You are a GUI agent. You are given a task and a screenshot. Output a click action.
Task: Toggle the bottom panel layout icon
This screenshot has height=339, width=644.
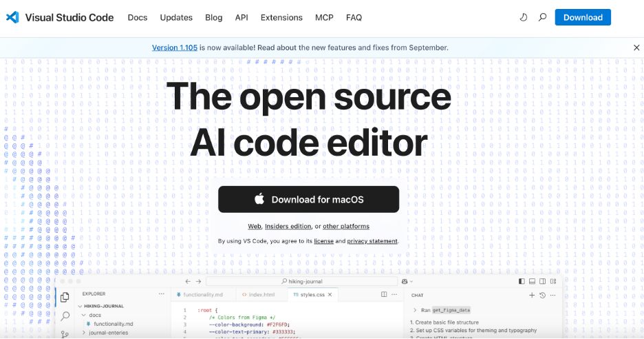(x=532, y=281)
